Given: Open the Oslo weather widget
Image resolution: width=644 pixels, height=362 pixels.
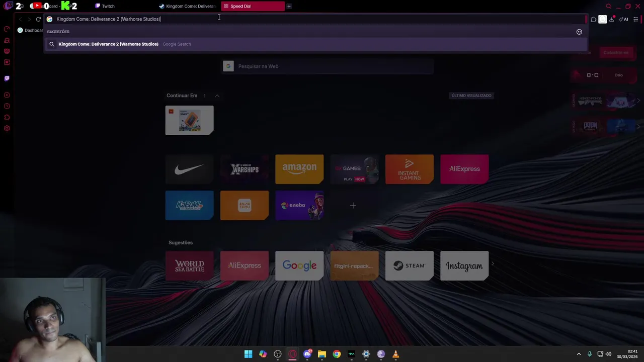Looking at the screenshot, I should click(x=604, y=75).
